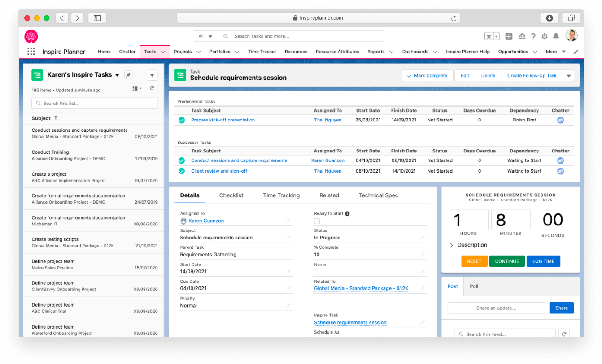Click pencil icon to edit Status field
The height and width of the screenshot is (364, 602).
[x=422, y=238]
